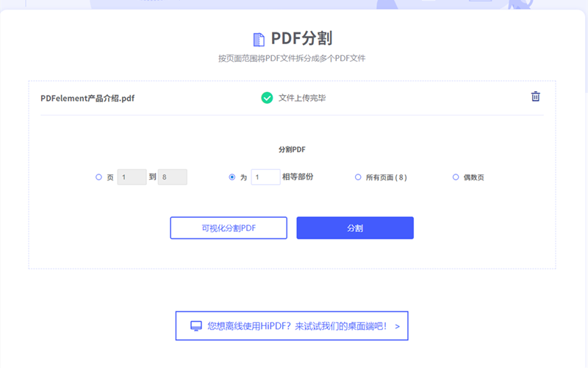Click the arrow chevron at the banner end

click(x=397, y=325)
